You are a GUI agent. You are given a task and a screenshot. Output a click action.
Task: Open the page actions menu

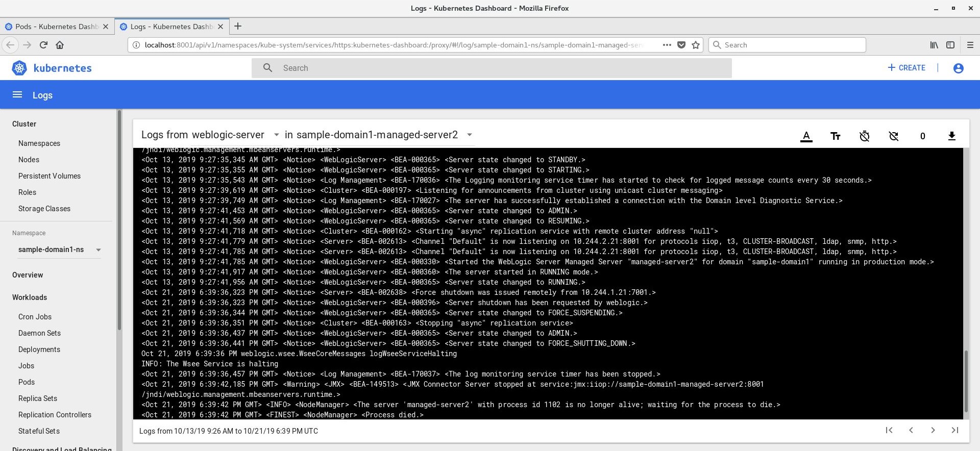(x=667, y=45)
